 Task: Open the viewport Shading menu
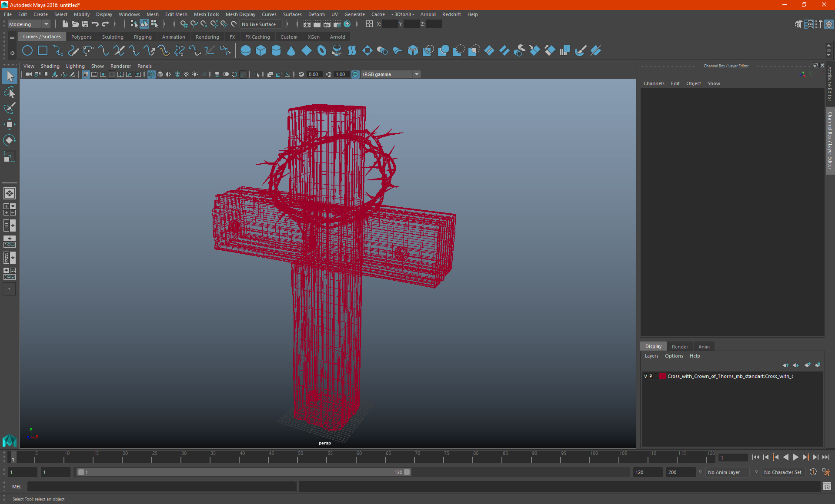coord(50,66)
